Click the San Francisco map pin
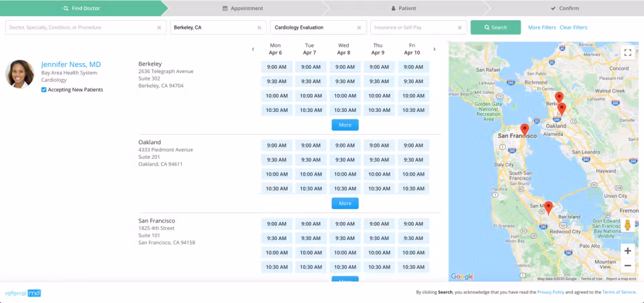 tap(525, 129)
